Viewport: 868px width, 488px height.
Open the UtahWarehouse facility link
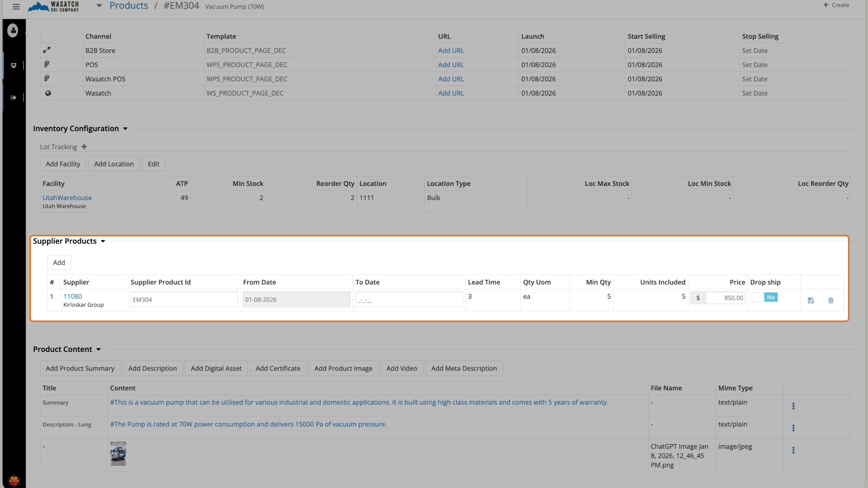point(67,197)
